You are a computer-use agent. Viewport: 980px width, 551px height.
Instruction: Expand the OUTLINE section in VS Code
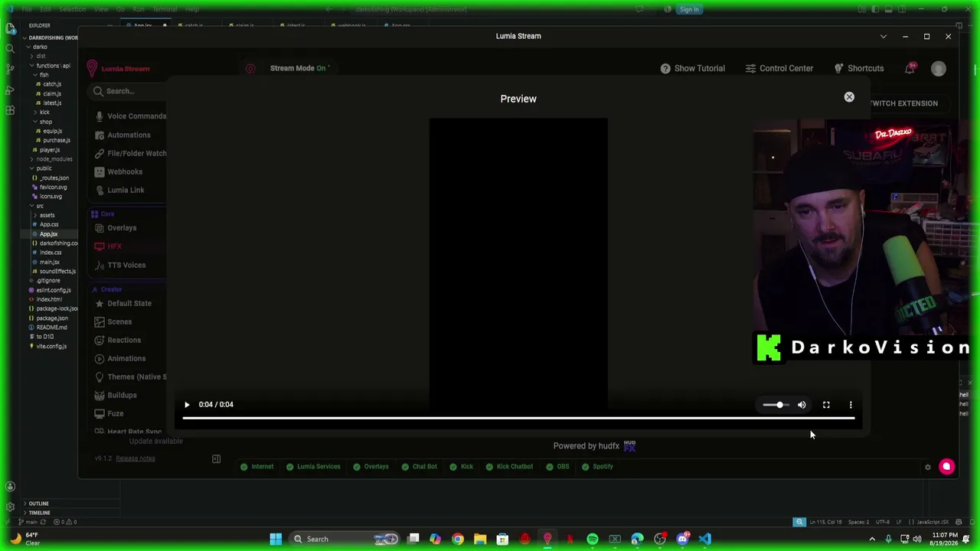[x=38, y=504]
